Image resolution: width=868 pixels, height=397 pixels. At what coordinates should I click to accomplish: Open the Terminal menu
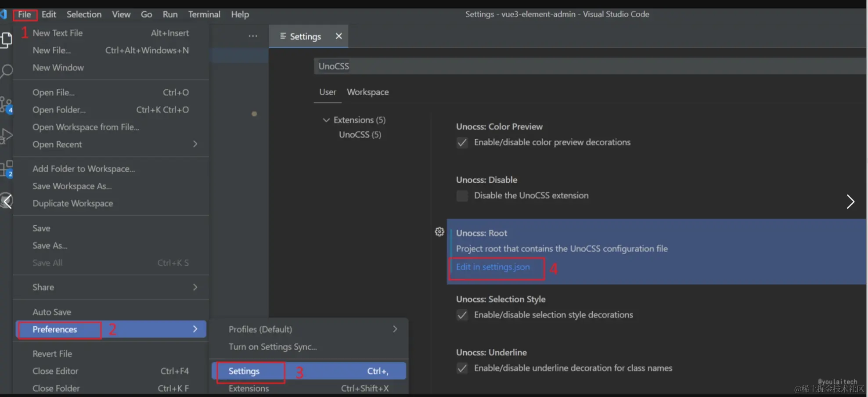204,14
